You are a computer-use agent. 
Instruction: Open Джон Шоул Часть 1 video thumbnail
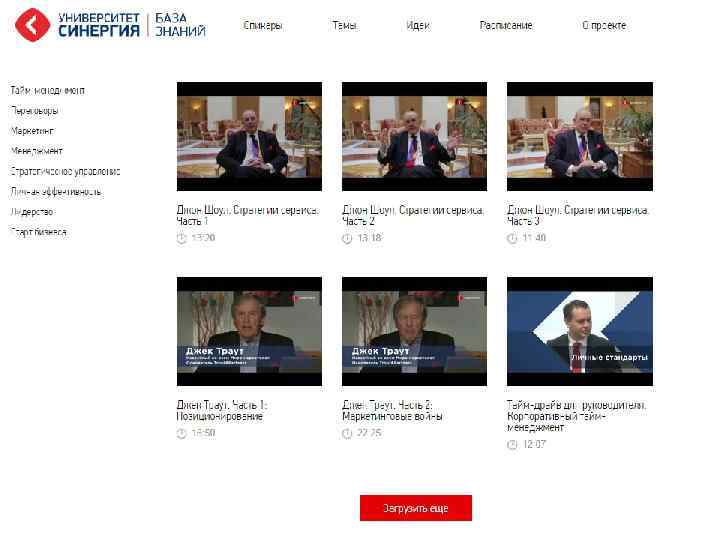[x=249, y=136]
